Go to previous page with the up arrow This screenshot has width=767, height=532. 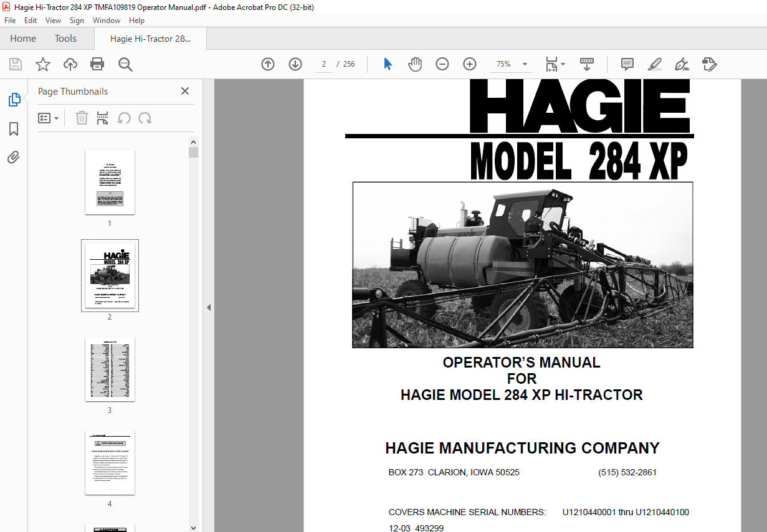pos(268,64)
